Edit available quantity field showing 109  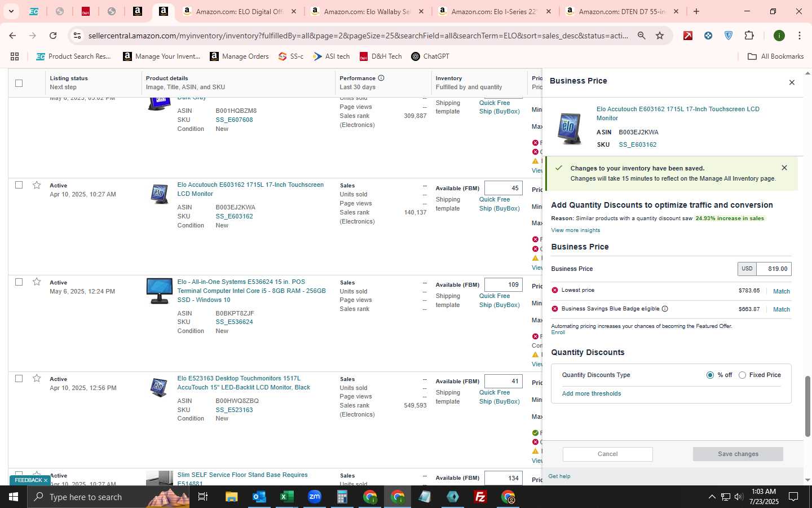pos(503,284)
